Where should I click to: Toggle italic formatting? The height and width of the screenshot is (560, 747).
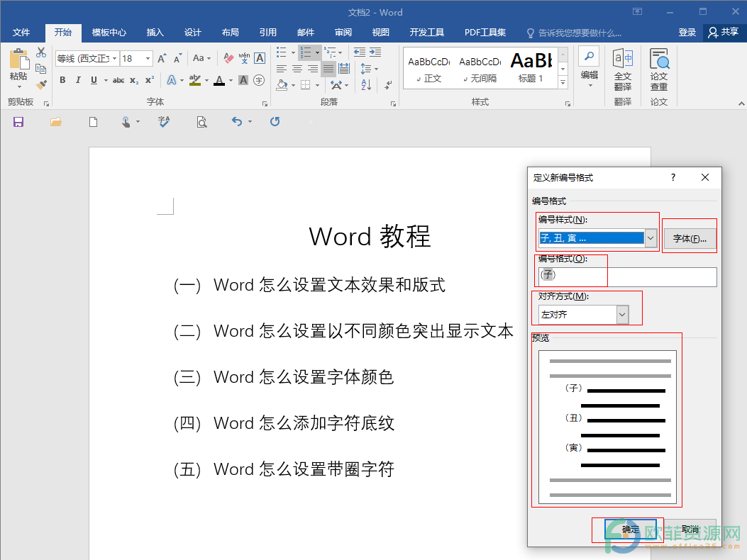(78, 80)
